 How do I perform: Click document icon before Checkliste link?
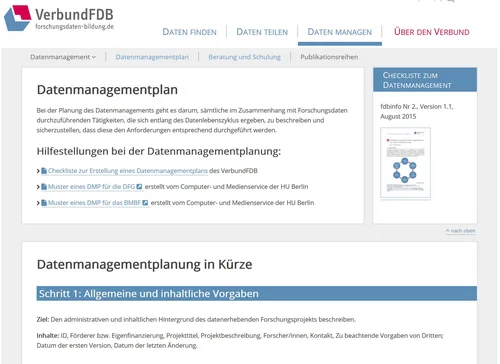[44, 171]
